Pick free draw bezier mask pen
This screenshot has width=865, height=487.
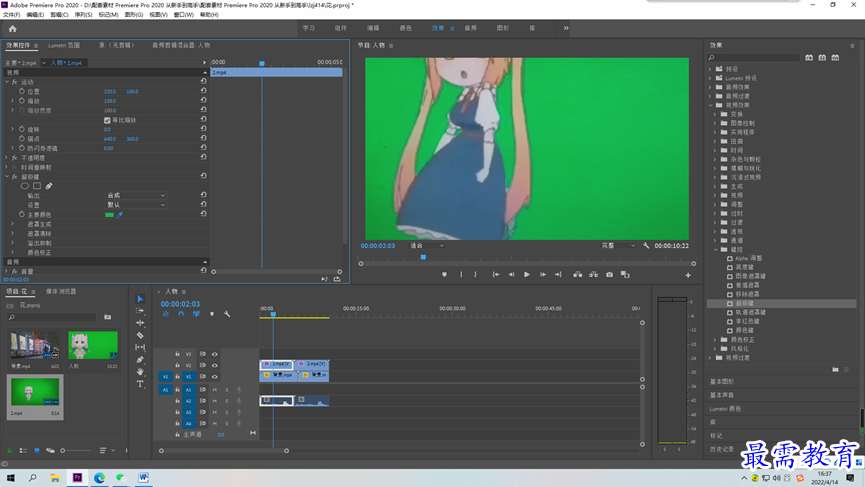coord(49,186)
